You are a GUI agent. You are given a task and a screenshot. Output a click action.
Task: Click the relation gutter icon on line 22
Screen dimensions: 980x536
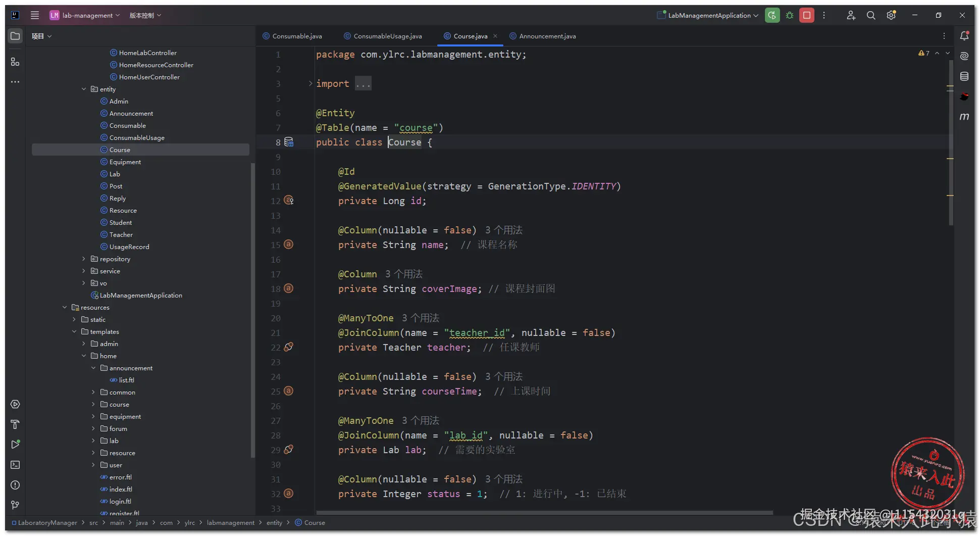pyautogui.click(x=289, y=347)
